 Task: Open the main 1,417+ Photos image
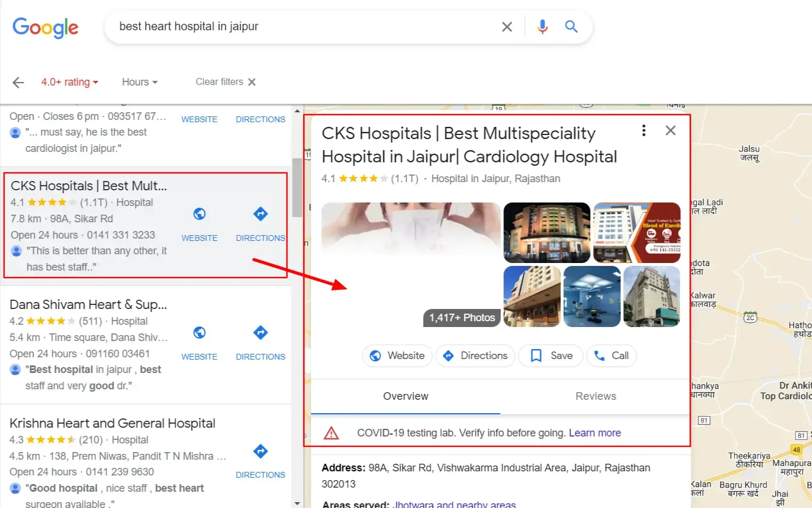(x=411, y=265)
